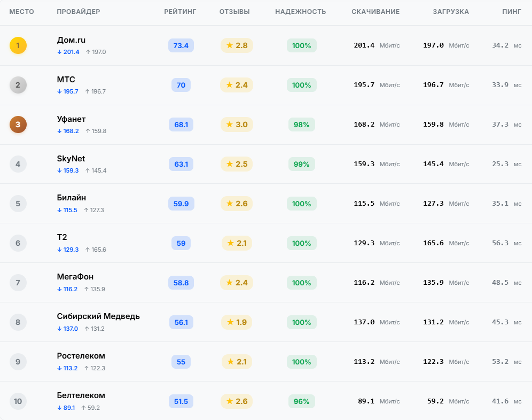This screenshot has width=532, height=420.
Task: Click the rank 7 badge for МегаФон
Action: coord(18,283)
